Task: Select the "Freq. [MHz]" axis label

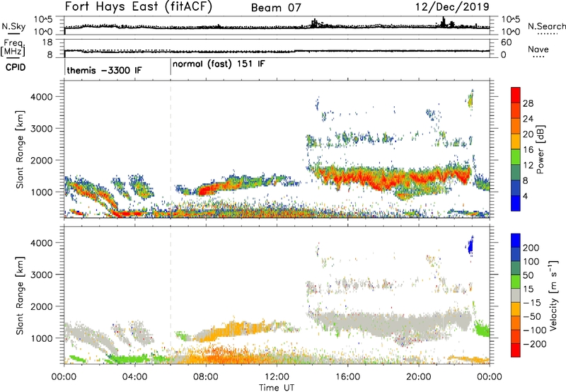Action: [x=13, y=47]
